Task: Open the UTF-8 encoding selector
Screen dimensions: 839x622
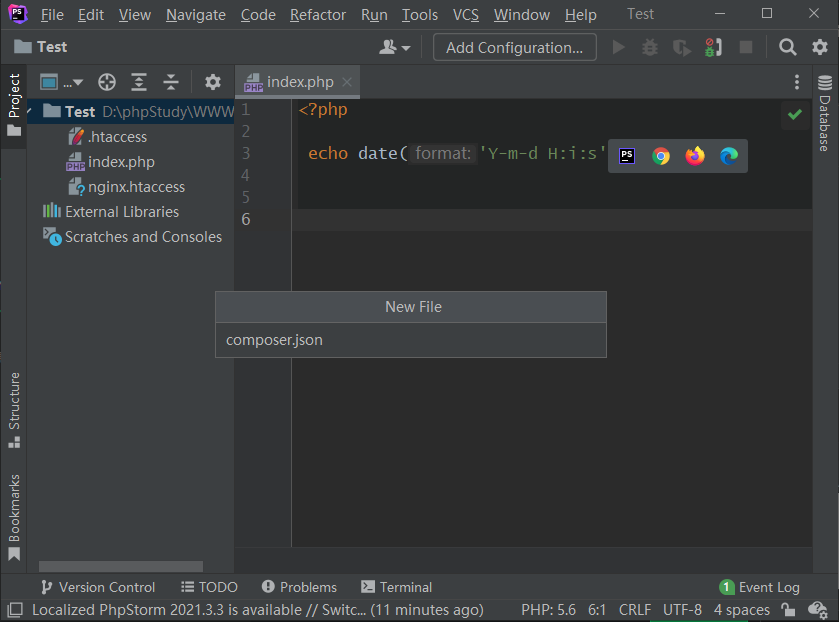Action: pos(682,610)
